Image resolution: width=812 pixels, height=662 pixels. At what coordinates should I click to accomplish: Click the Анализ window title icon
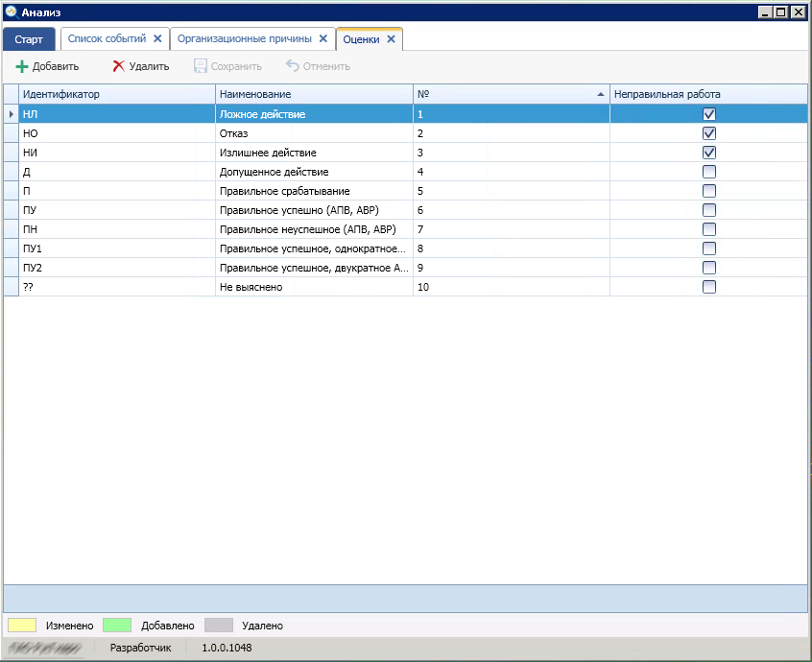[11, 12]
